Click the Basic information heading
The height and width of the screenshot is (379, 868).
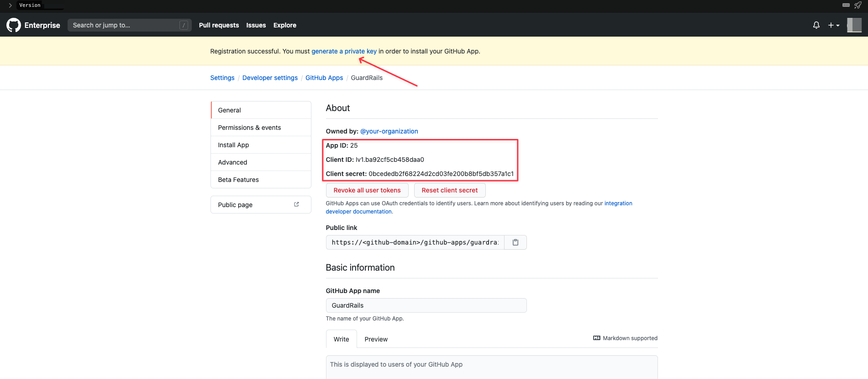(360, 267)
